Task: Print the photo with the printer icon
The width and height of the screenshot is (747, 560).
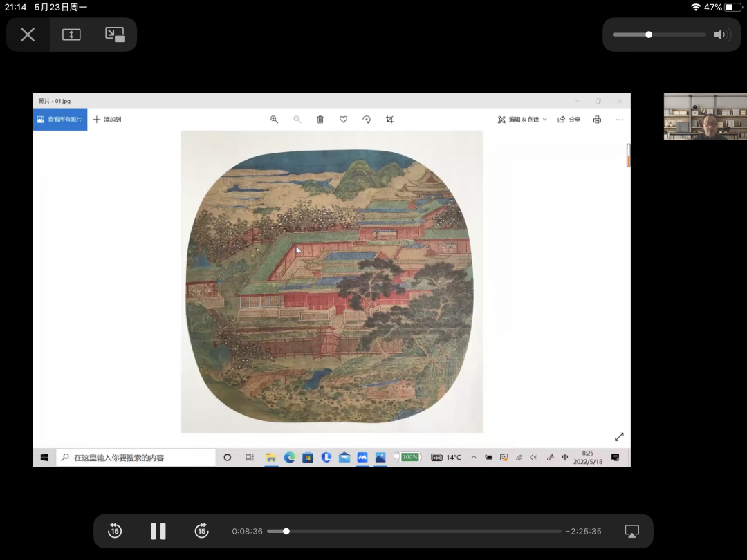Action: [x=597, y=120]
